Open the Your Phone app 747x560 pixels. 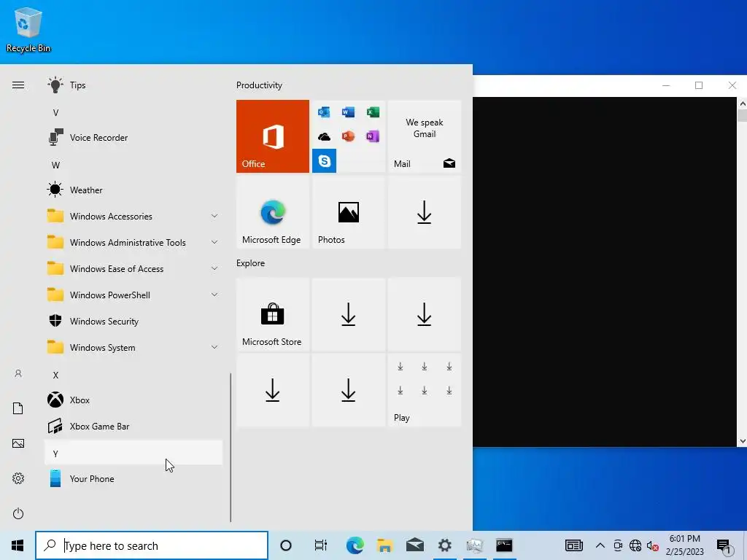[133, 478]
